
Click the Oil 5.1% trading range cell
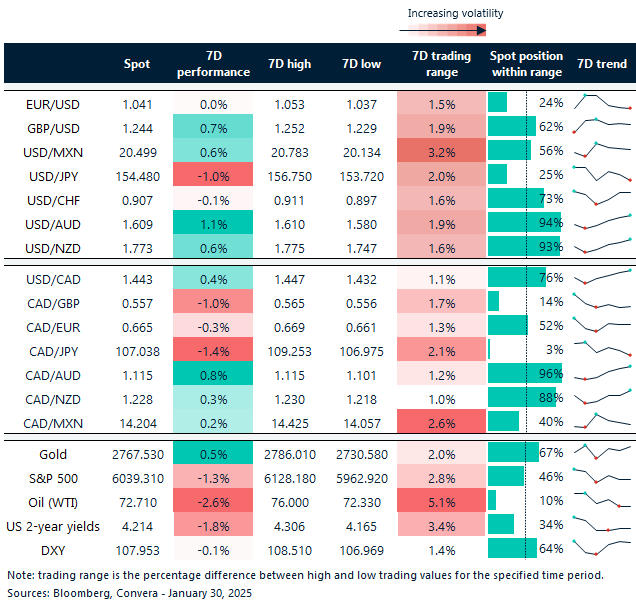pyautogui.click(x=441, y=501)
